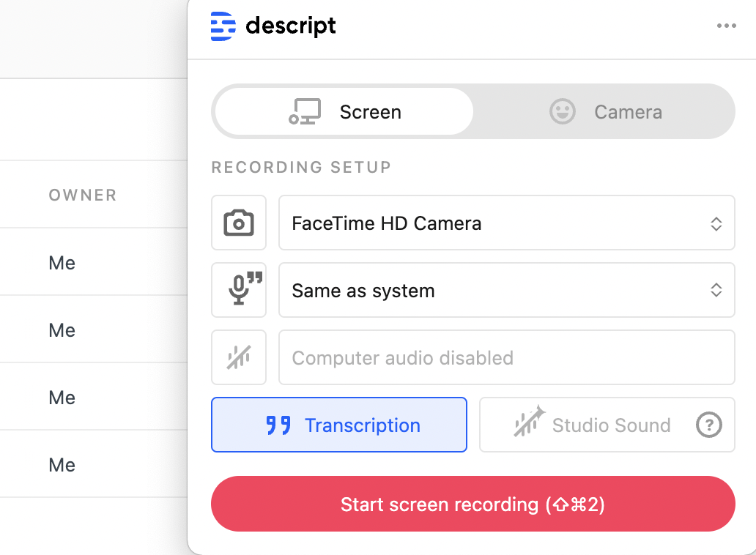Click the Computer audio disabled field
This screenshot has height=555, width=756.
click(x=507, y=357)
